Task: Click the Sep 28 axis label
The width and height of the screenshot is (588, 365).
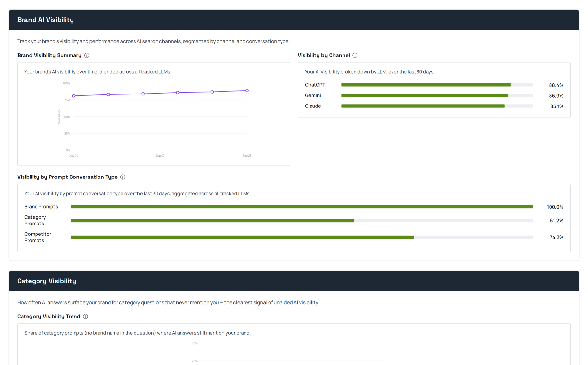Action: click(247, 156)
